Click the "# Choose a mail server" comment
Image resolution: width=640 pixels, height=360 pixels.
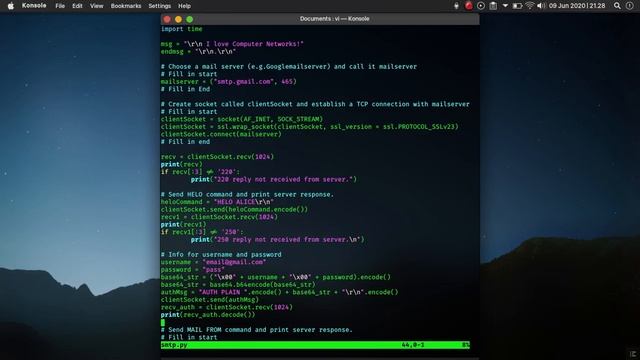289,67
